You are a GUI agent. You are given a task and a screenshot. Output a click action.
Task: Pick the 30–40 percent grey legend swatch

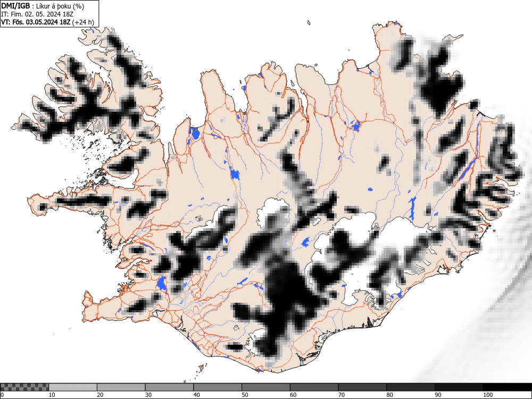pyautogui.click(x=169, y=387)
